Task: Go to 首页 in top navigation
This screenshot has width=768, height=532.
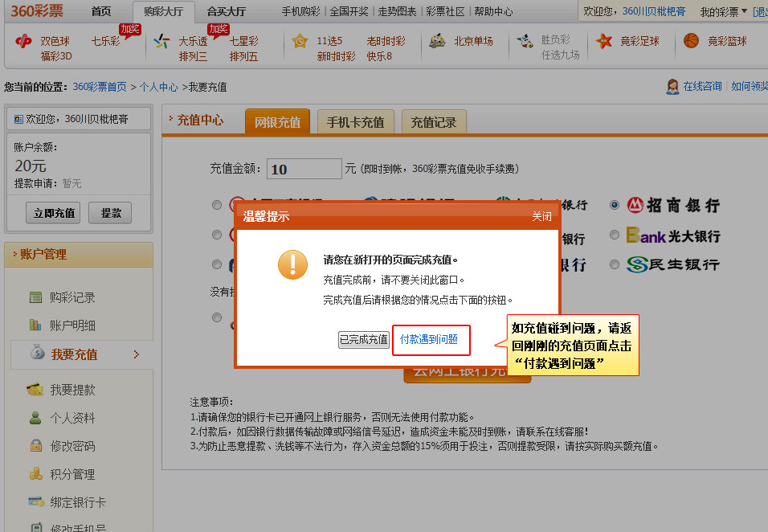Action: click(x=101, y=12)
